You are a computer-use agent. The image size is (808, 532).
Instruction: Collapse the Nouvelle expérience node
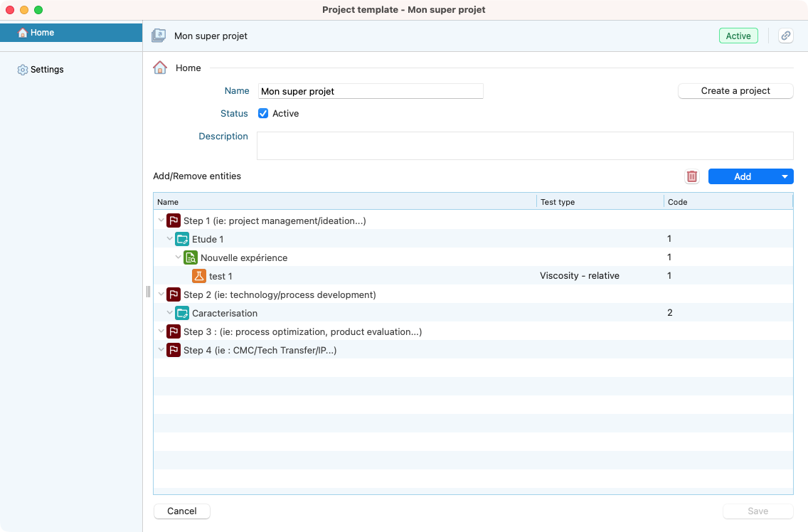click(x=178, y=257)
